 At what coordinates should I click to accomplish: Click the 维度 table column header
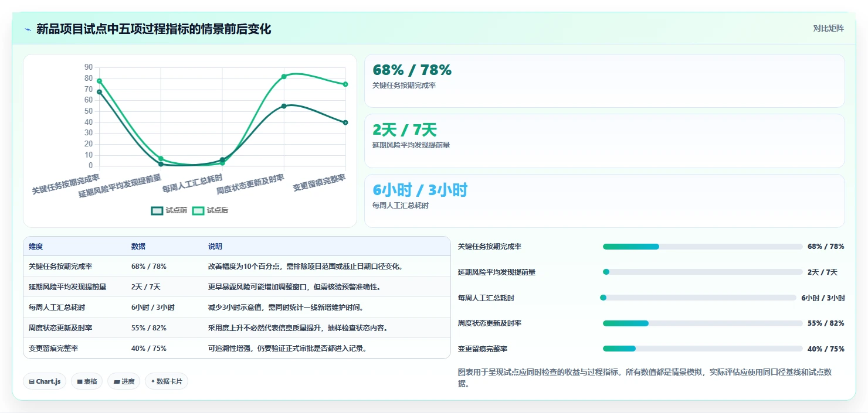click(x=36, y=247)
